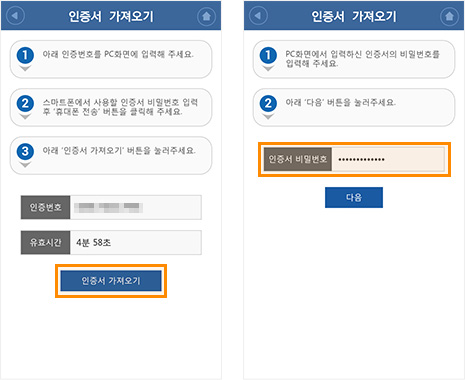The width and height of the screenshot is (465, 380).
Task: Select the blurred 인증번호 value field
Action: (136, 207)
